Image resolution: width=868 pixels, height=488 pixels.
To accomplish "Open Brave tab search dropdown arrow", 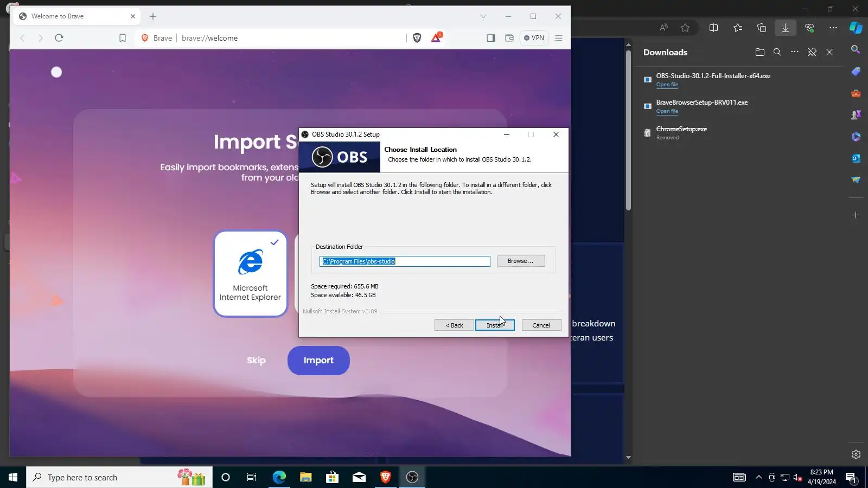I will (483, 16).
